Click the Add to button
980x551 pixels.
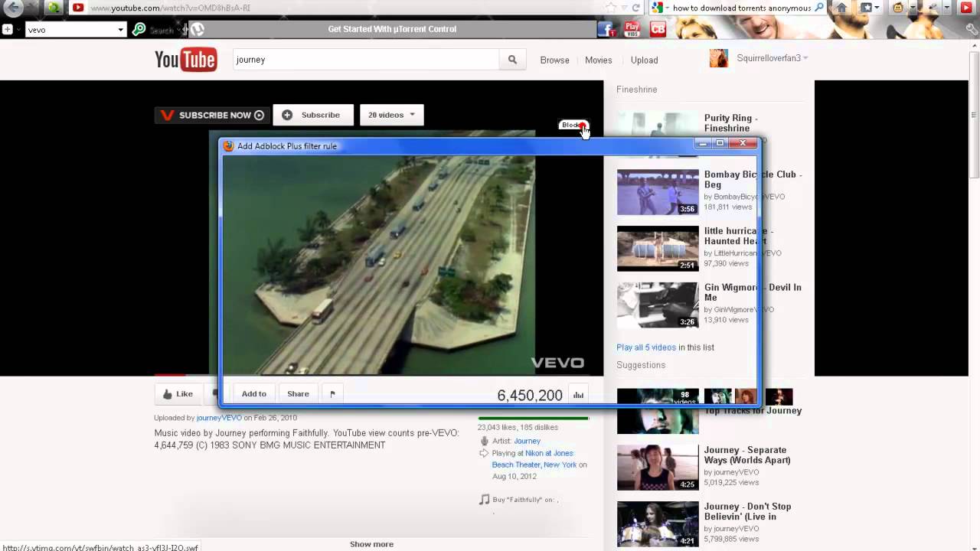[254, 394]
